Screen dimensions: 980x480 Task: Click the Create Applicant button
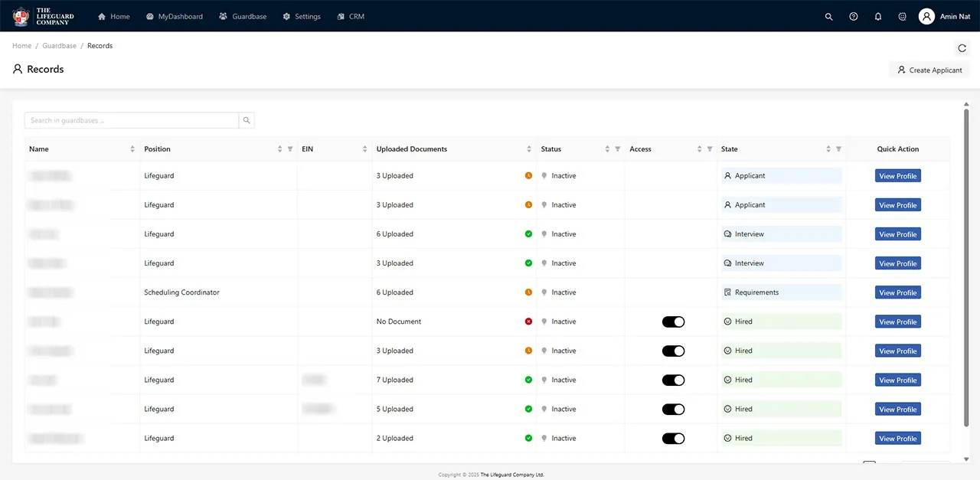pos(929,70)
